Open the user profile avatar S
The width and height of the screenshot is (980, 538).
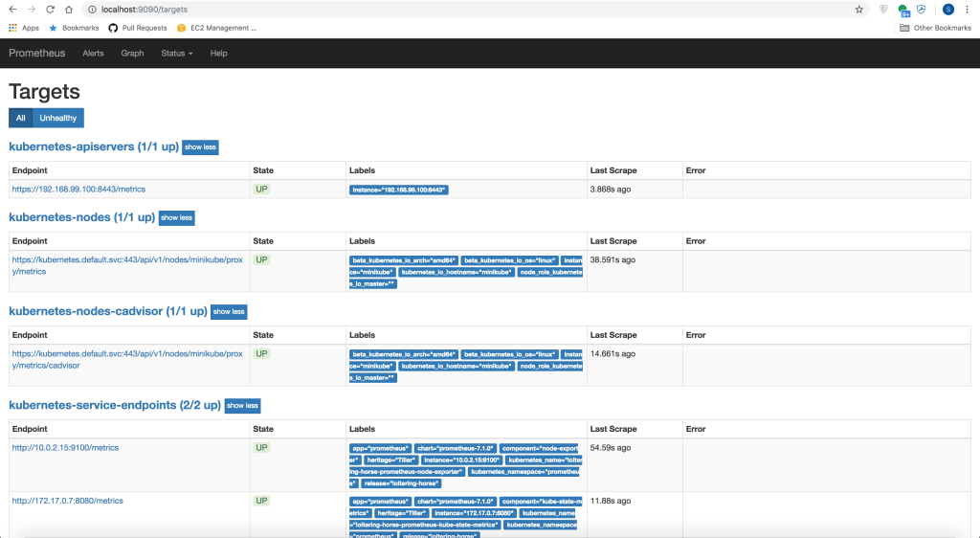click(948, 10)
